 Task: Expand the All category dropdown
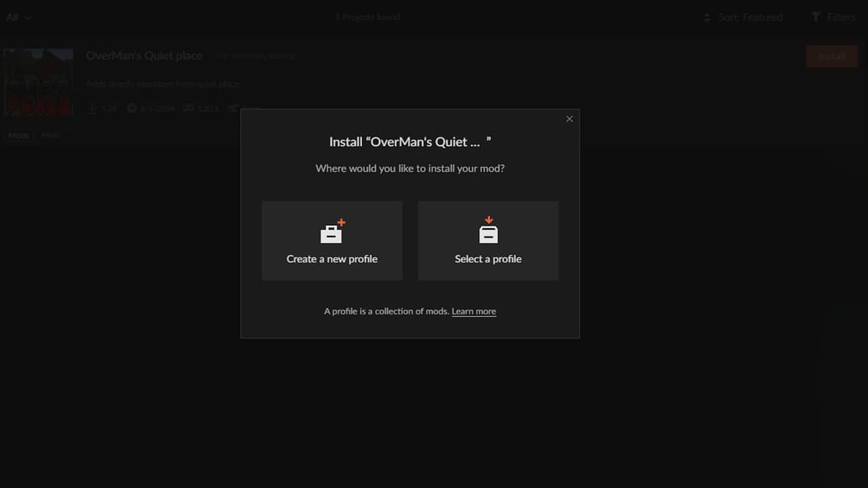point(18,17)
